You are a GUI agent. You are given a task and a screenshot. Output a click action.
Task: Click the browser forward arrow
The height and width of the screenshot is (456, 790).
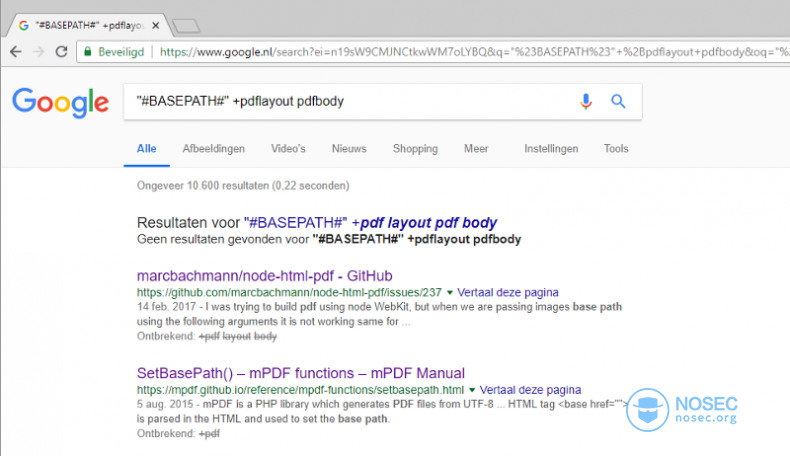click(x=38, y=51)
